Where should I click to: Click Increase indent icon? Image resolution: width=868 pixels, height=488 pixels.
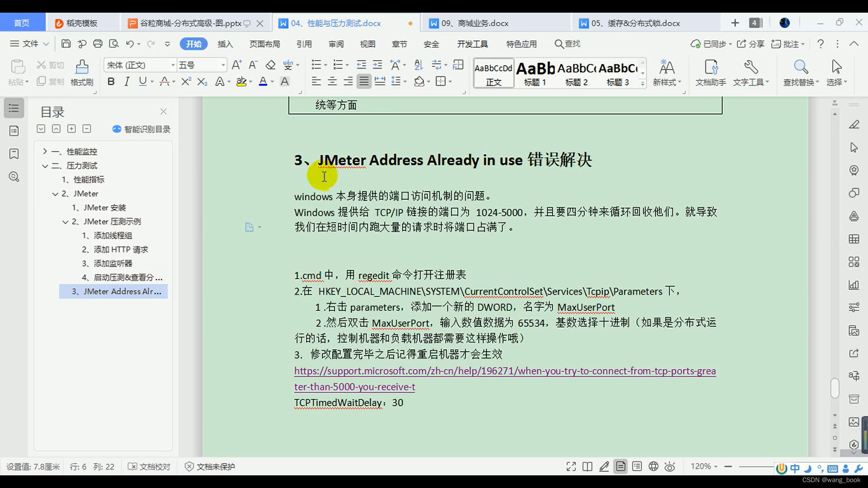point(377,65)
